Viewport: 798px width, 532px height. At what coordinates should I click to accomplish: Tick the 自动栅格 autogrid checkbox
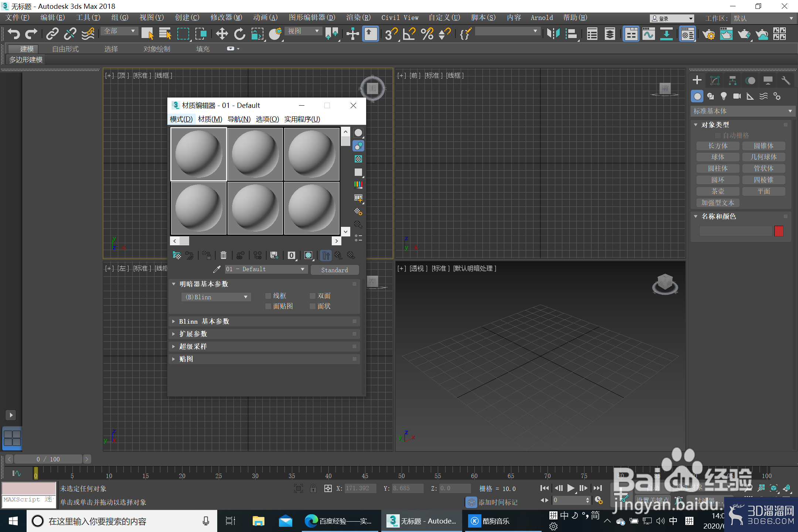tap(718, 136)
